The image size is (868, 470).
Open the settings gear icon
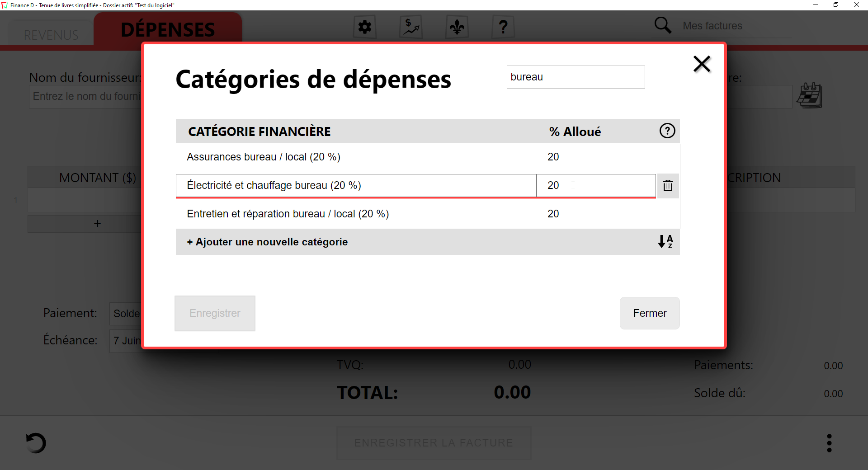click(x=365, y=27)
